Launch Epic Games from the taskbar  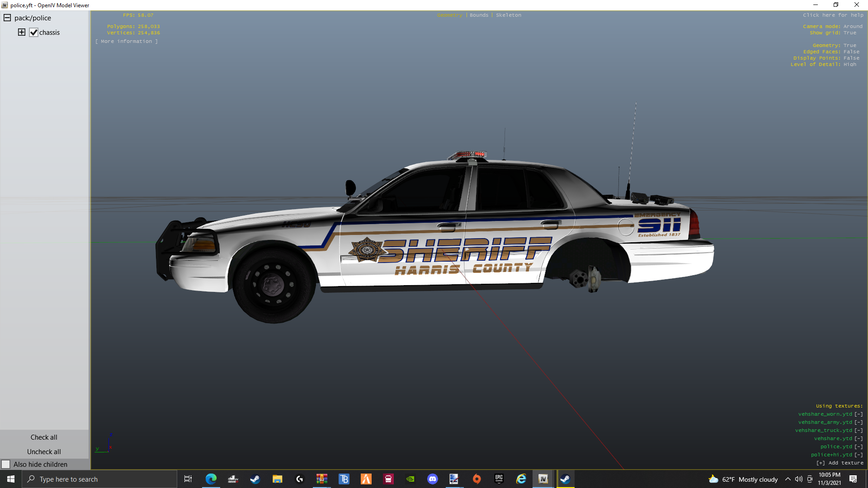coord(499,479)
